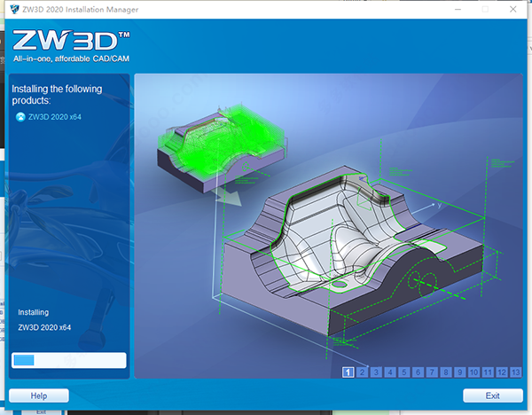Jump to slide 6 in pager

coord(418,372)
